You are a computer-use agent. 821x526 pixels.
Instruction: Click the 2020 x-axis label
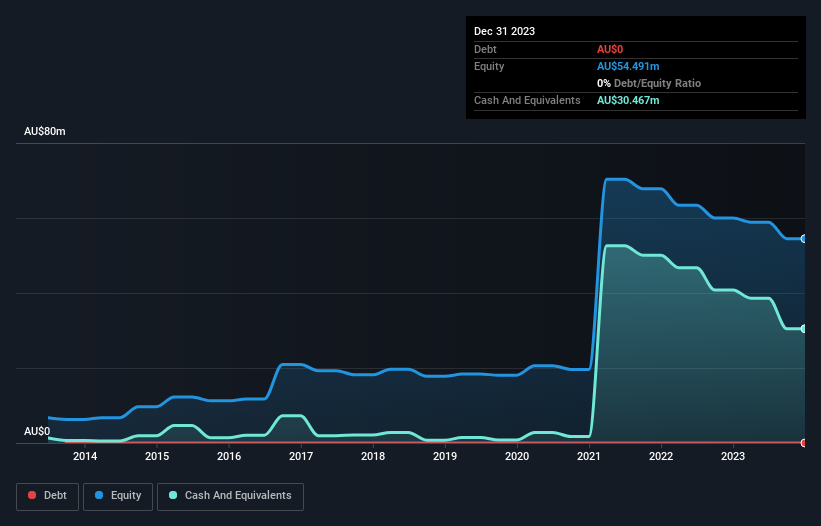tap(517, 456)
